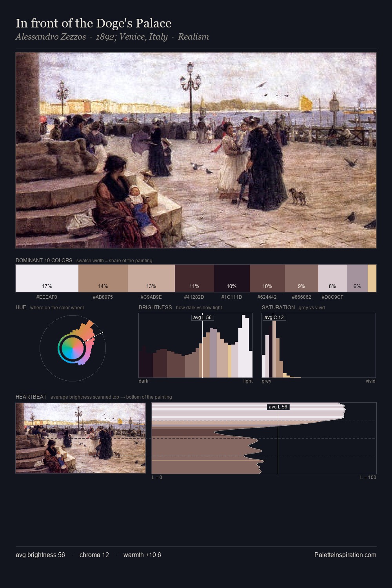The image size is (392, 588).
Task: Click the 'avg C 12' label in Saturation
Action: 274,318
